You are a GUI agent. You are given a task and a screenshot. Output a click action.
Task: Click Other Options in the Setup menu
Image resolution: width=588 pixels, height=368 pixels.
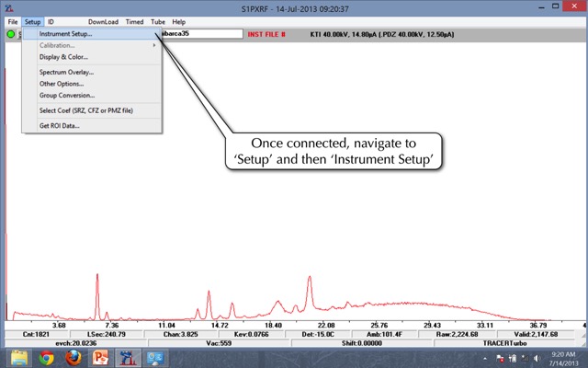tap(61, 84)
